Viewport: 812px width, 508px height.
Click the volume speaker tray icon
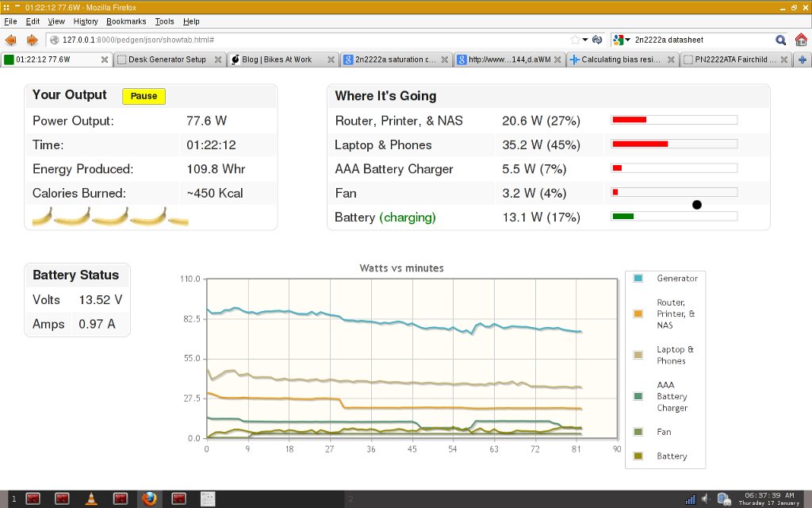click(705, 500)
